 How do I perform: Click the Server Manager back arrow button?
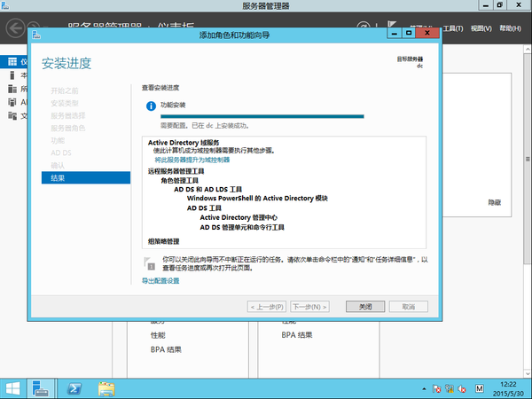pos(15,27)
